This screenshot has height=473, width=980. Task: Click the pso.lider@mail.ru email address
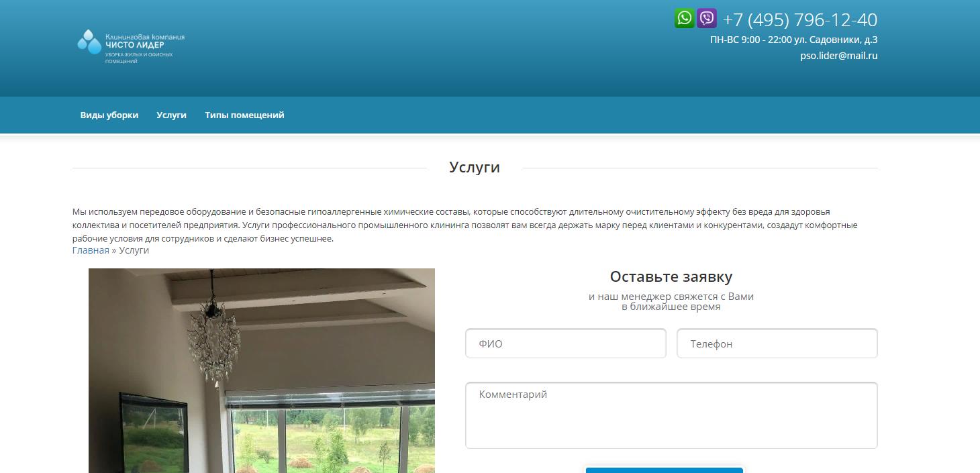coord(839,56)
